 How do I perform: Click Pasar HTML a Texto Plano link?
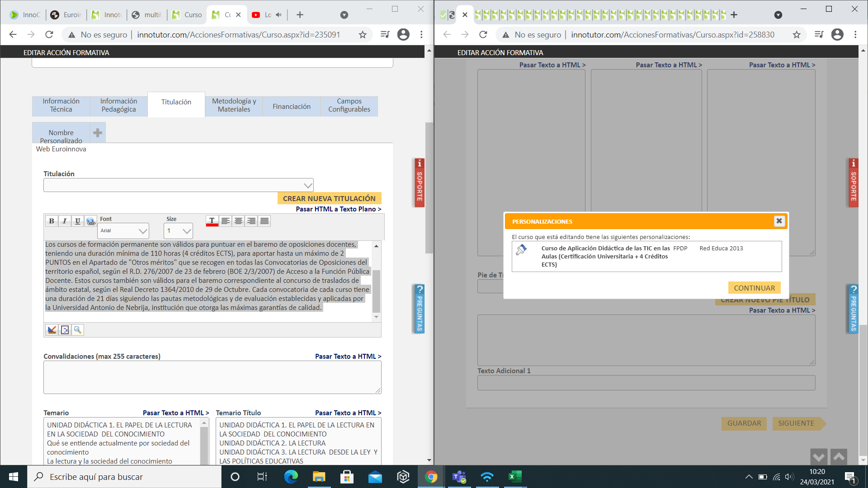pyautogui.click(x=339, y=209)
